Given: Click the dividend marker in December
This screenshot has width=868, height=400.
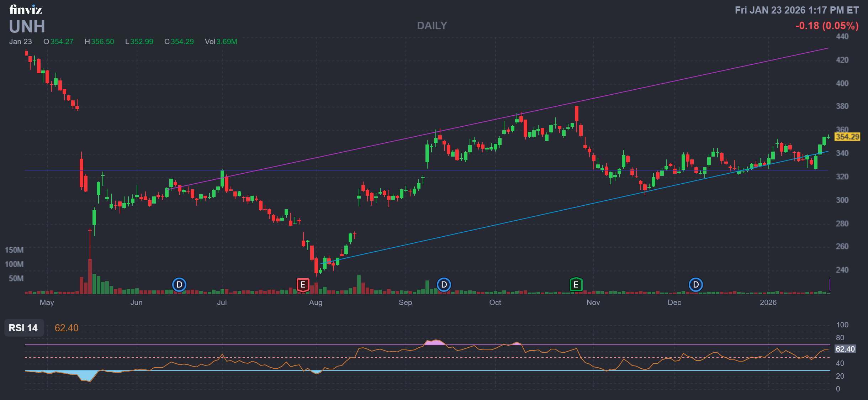Looking at the screenshot, I should [695, 285].
